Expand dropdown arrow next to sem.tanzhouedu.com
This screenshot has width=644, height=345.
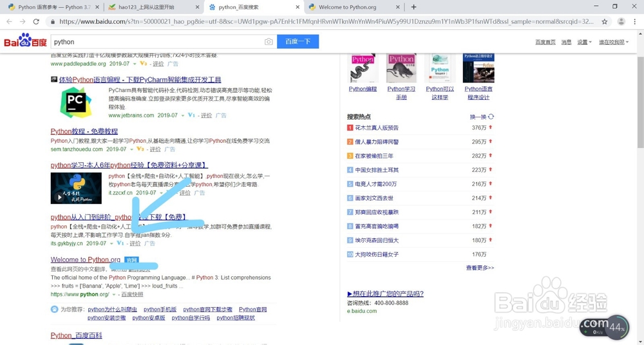pyautogui.click(x=132, y=149)
